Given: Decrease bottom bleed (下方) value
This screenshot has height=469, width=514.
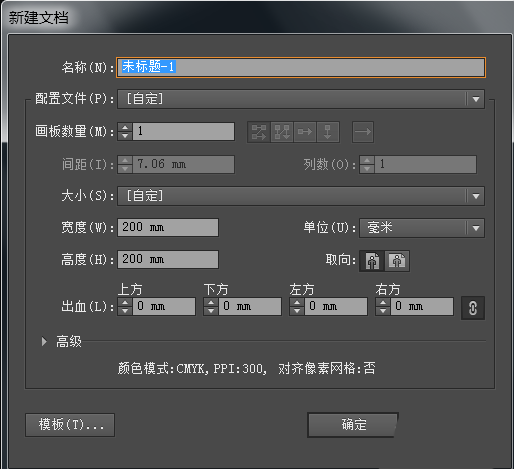Looking at the screenshot, I should coord(211,311).
